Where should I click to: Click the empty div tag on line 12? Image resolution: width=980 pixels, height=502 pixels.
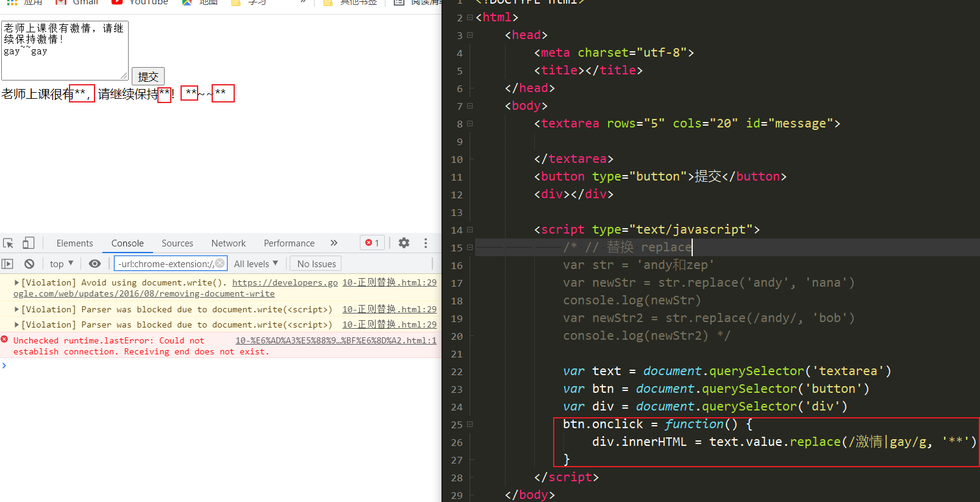coord(573,195)
